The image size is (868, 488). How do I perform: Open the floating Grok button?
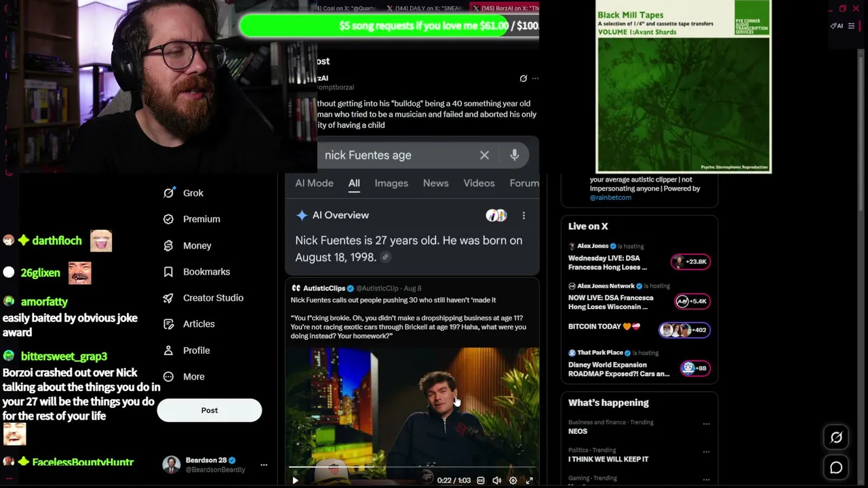(x=836, y=438)
